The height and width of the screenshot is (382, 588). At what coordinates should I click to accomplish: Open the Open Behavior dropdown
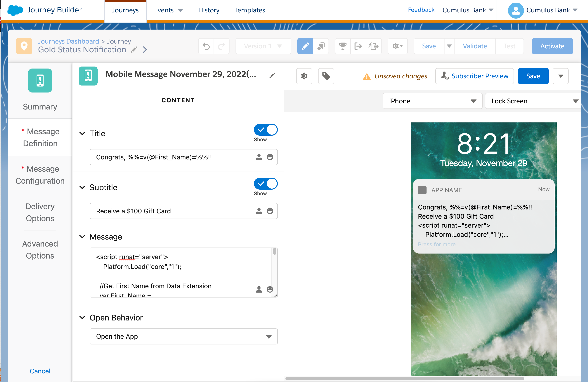point(184,336)
